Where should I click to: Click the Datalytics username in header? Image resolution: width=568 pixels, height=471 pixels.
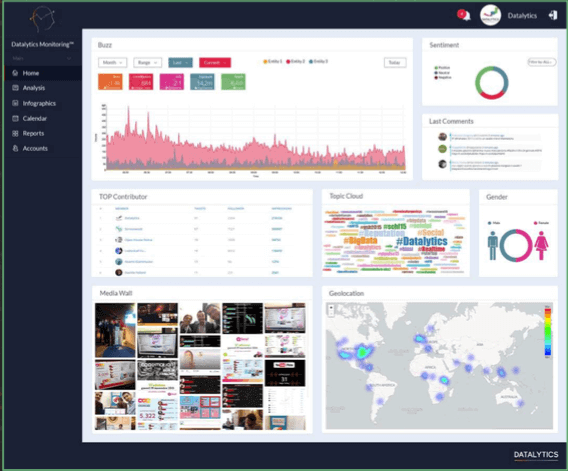[x=522, y=16]
